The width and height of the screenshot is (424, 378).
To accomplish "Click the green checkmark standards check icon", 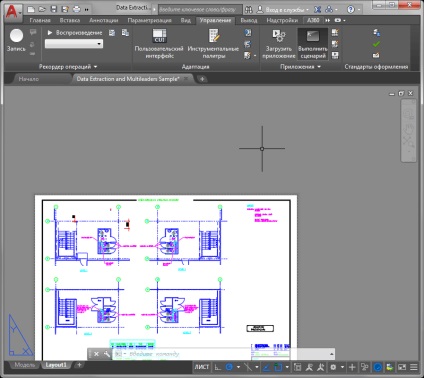I will (376, 44).
